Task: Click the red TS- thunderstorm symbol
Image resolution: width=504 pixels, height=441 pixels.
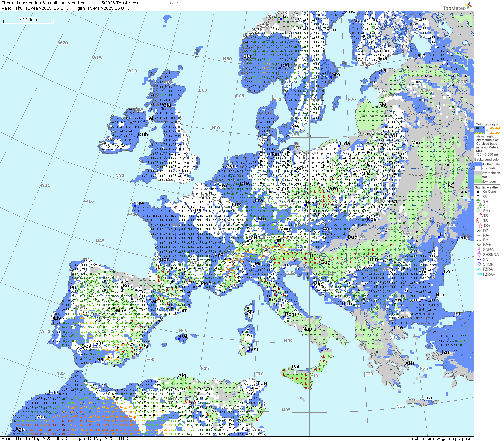Action: pos(481,216)
